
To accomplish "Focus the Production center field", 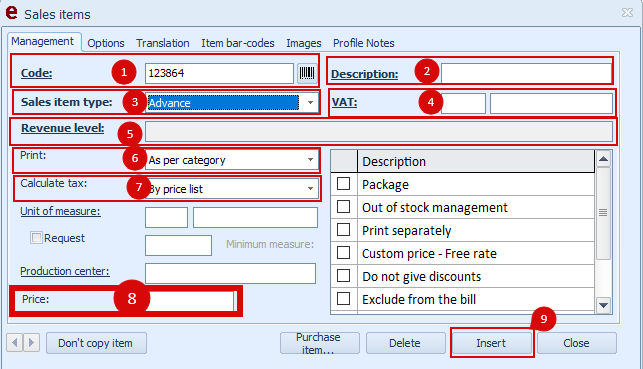I will pos(230,273).
